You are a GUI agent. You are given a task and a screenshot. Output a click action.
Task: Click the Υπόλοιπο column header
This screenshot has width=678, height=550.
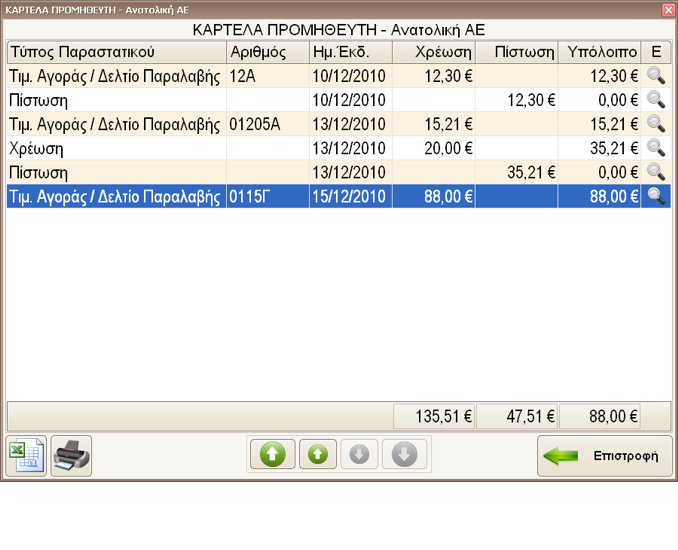pos(599,52)
